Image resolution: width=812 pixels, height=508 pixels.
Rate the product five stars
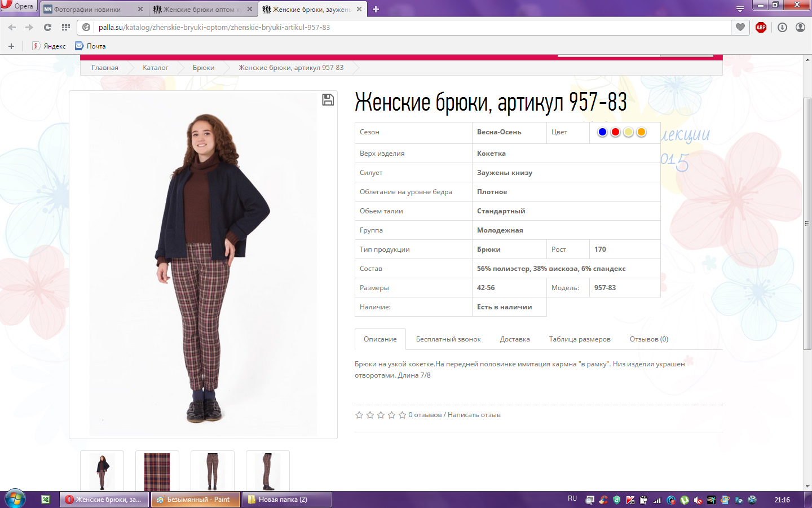[402, 415]
